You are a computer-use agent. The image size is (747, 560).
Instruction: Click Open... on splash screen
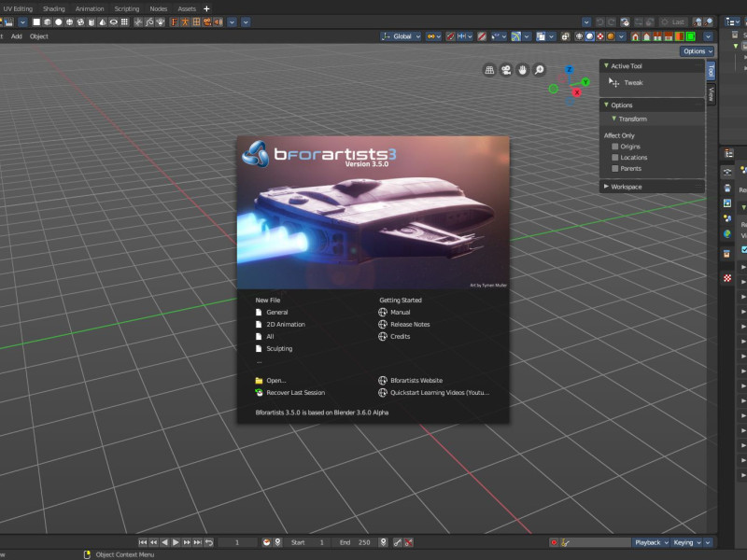275,381
